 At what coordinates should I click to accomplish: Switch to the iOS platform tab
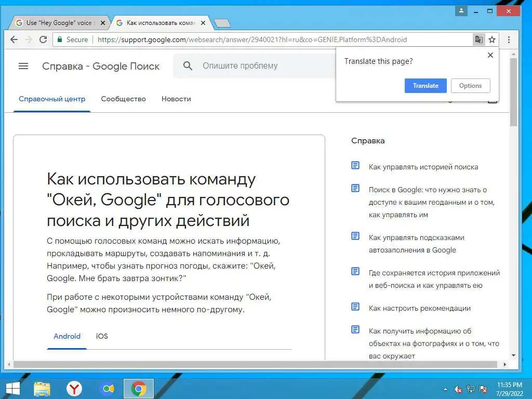(x=102, y=336)
